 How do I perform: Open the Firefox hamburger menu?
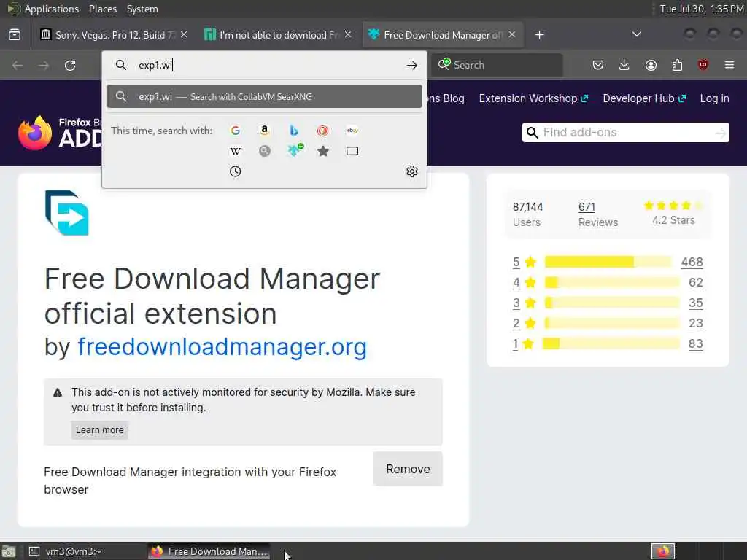point(729,65)
